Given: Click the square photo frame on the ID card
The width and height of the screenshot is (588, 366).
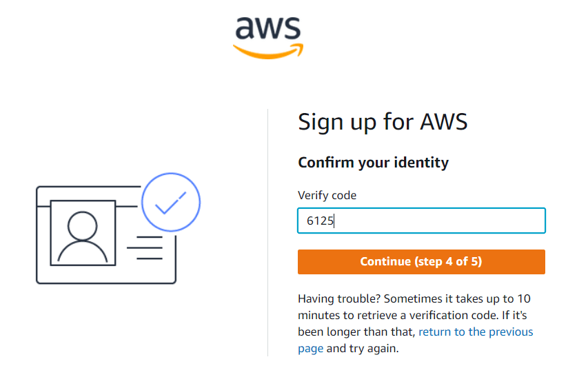Looking at the screenshot, I should [83, 233].
